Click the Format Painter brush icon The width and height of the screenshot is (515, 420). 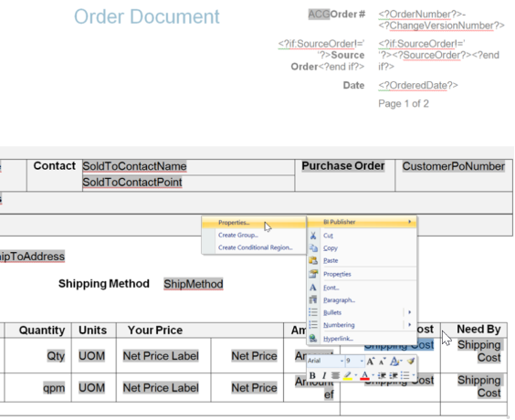(x=410, y=362)
